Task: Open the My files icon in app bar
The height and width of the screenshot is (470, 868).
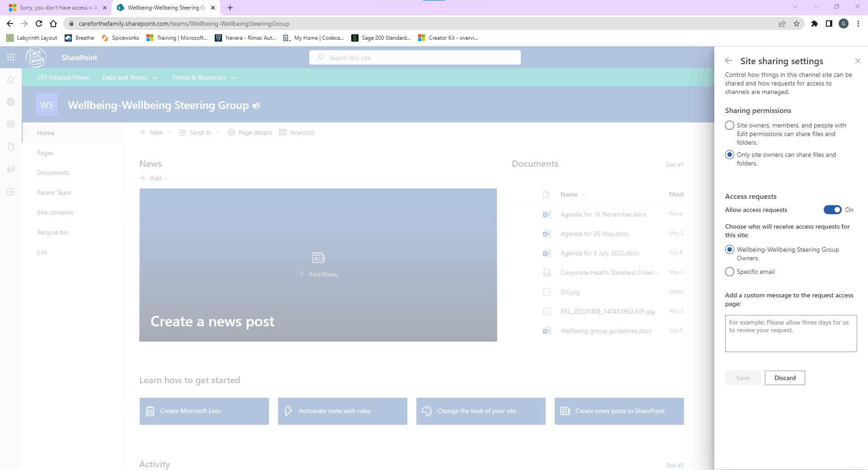Action: [x=11, y=146]
